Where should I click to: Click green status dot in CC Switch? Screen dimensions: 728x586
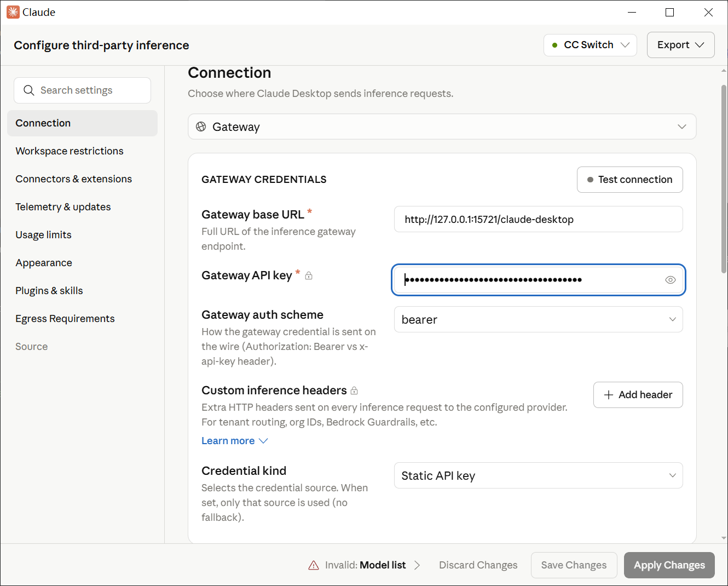[555, 45]
